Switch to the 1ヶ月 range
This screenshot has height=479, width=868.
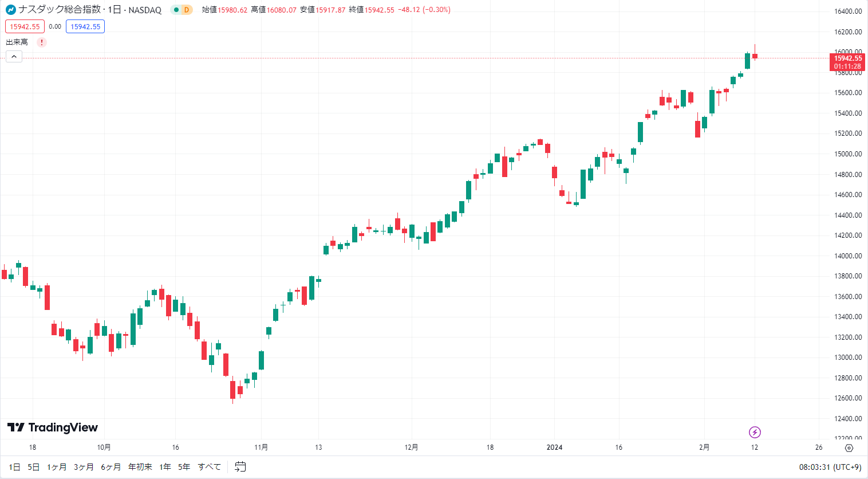pyautogui.click(x=57, y=467)
